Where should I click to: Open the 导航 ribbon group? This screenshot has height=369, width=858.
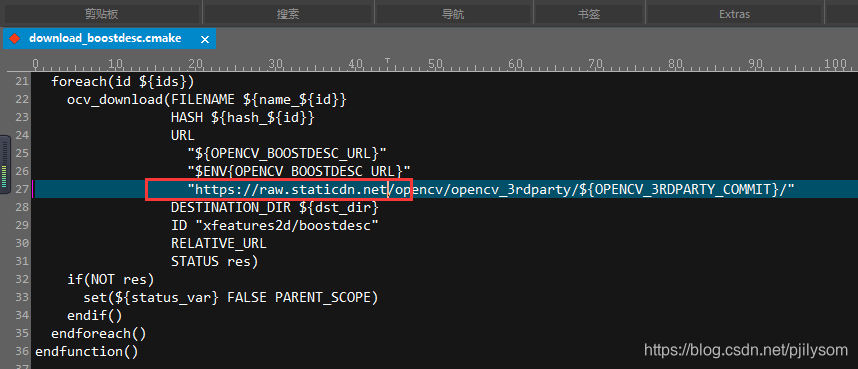[x=453, y=14]
